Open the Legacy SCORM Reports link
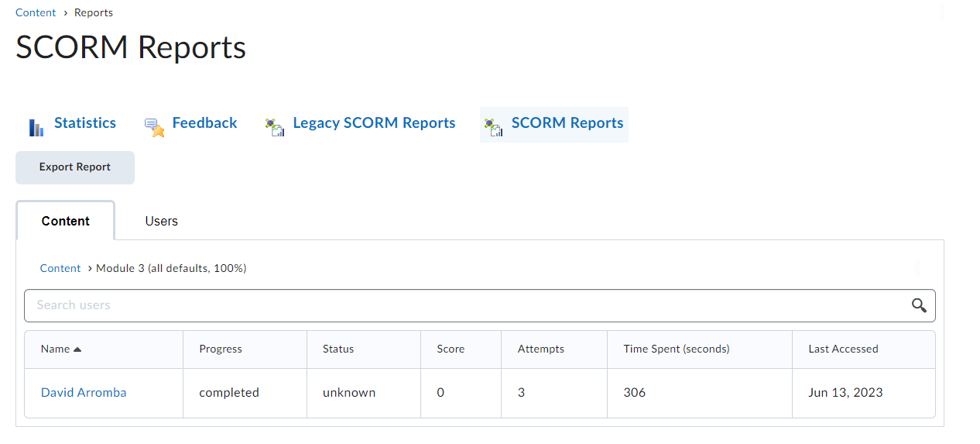Image resolution: width=980 pixels, height=444 pixels. click(x=374, y=123)
